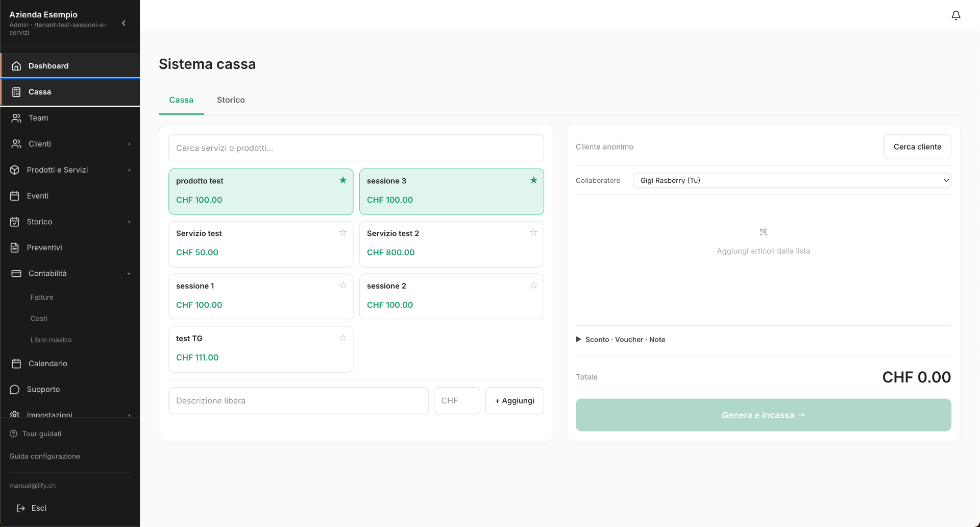Click the notification bell icon
Viewport: 980px width, 527px height.
(956, 15)
